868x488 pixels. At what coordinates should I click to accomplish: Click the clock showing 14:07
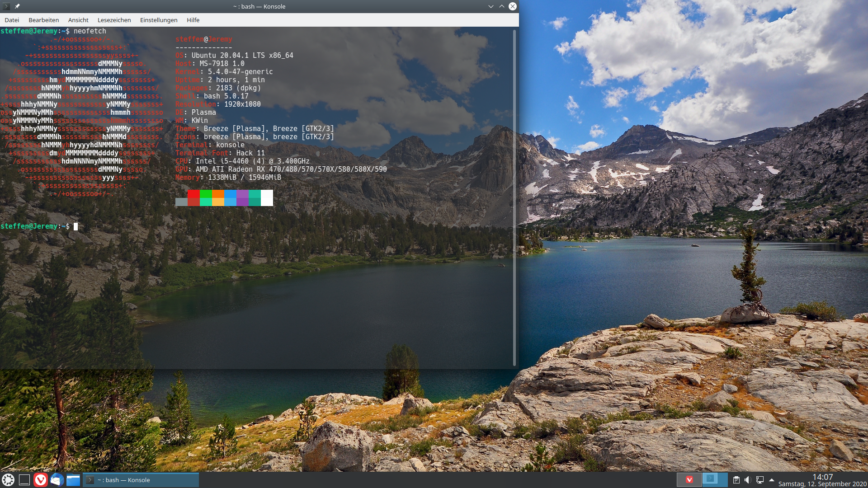(x=822, y=477)
